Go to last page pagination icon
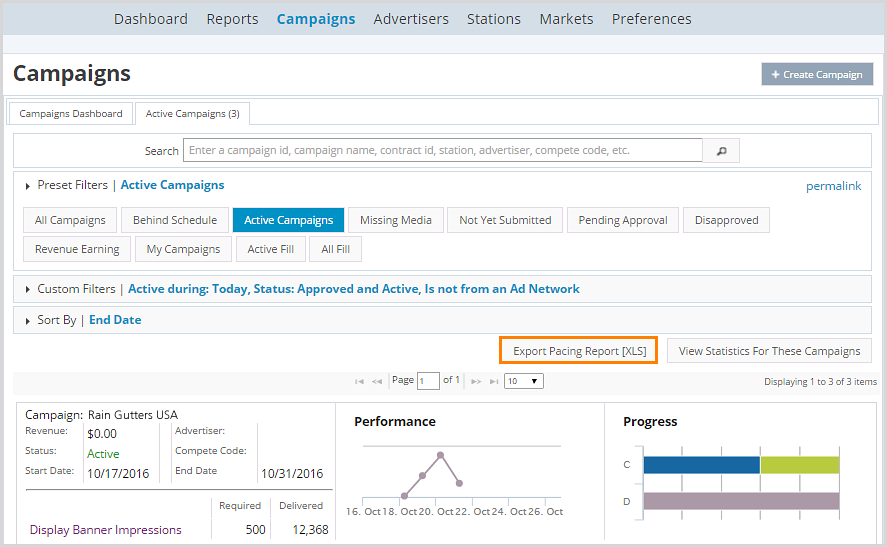This screenshot has width=887, height=547. (x=493, y=381)
